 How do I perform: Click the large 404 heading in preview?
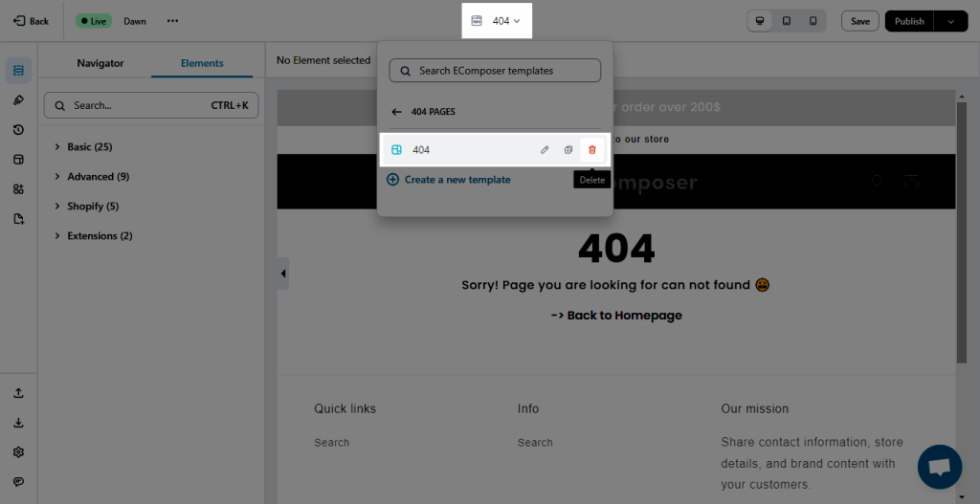point(616,250)
